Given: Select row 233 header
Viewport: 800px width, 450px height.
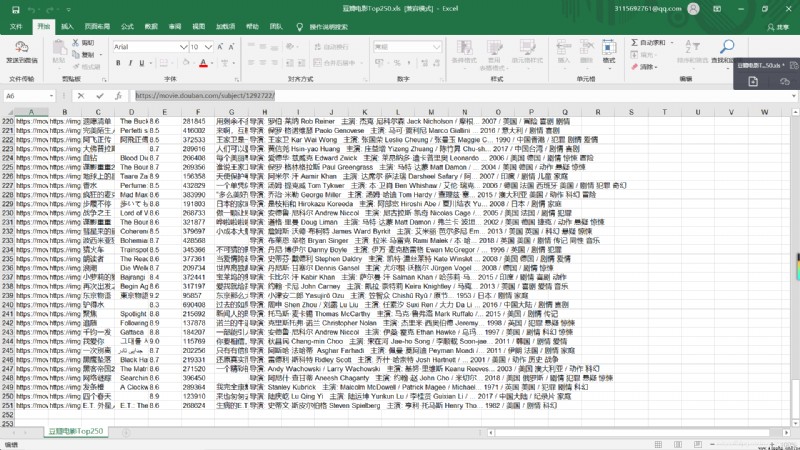Looking at the screenshot, I should click(x=7, y=240).
